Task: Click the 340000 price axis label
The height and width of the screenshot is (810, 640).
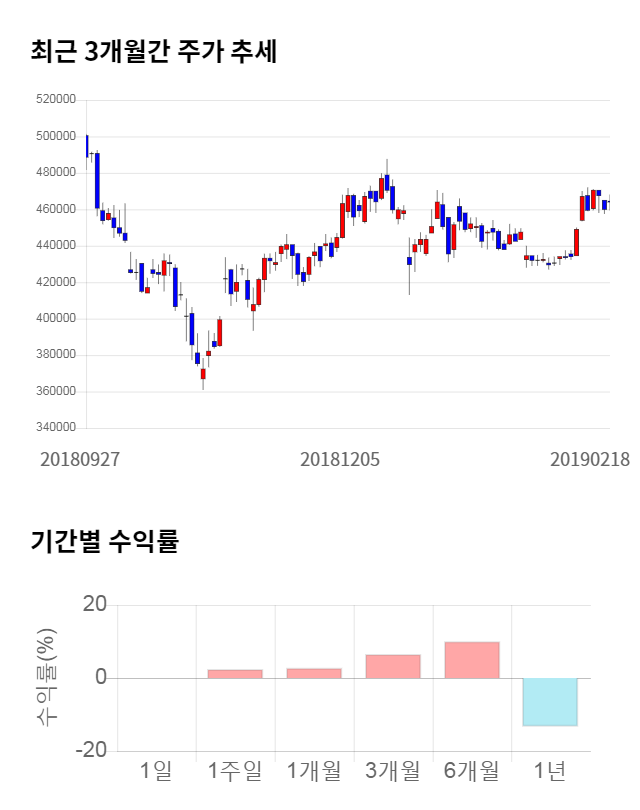Action: click(x=55, y=428)
